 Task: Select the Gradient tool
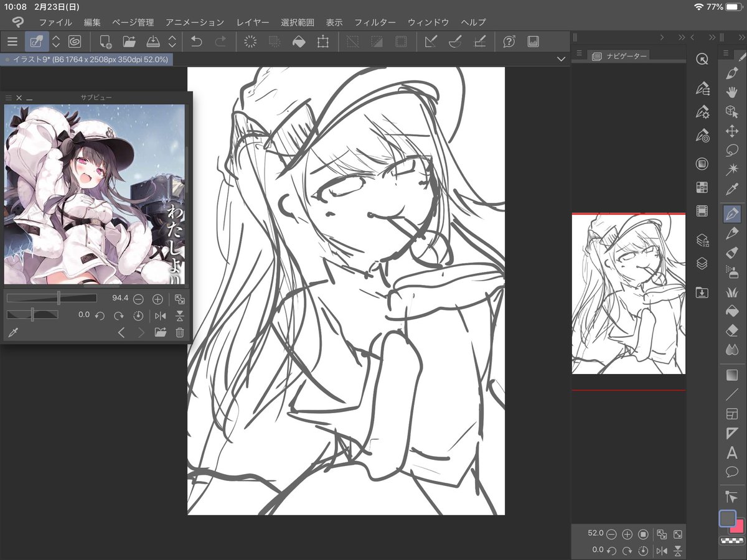click(x=732, y=375)
